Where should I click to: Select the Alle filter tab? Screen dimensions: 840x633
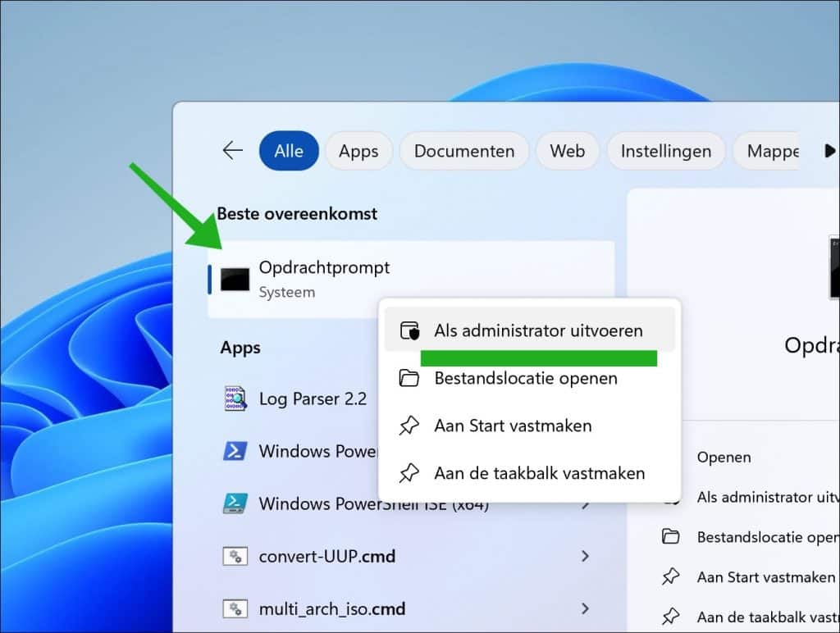point(289,151)
